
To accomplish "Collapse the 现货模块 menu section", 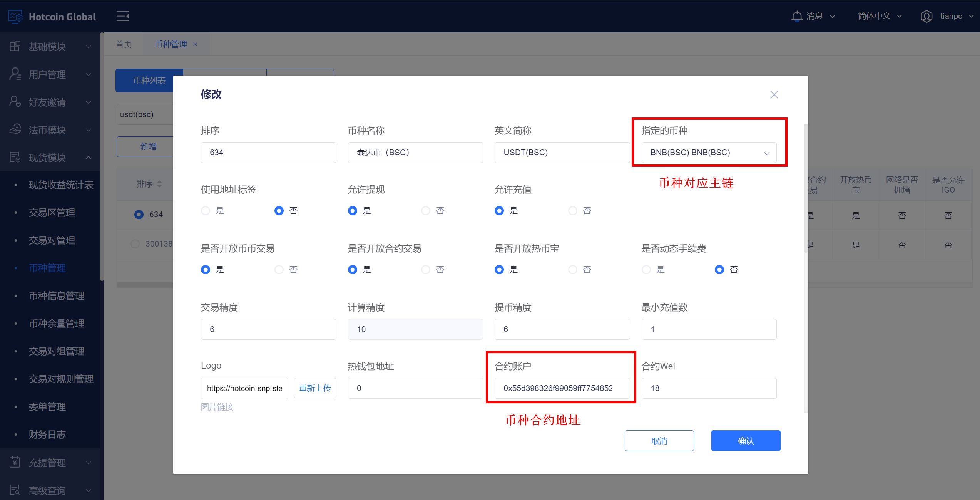I will [x=89, y=157].
